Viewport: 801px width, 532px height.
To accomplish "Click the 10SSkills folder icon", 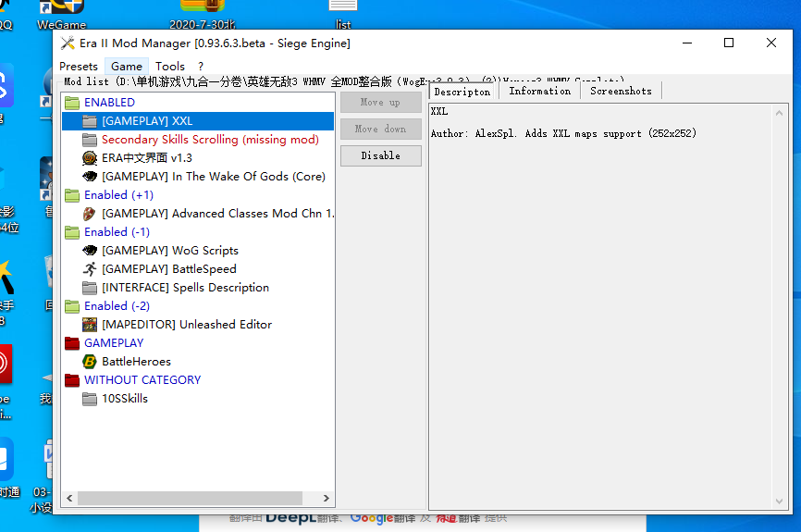I will pos(90,399).
